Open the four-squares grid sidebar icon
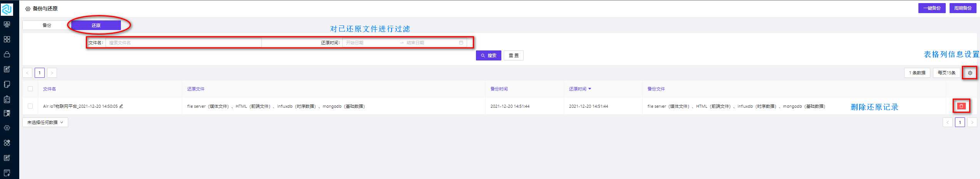980x179 pixels. click(x=7, y=39)
